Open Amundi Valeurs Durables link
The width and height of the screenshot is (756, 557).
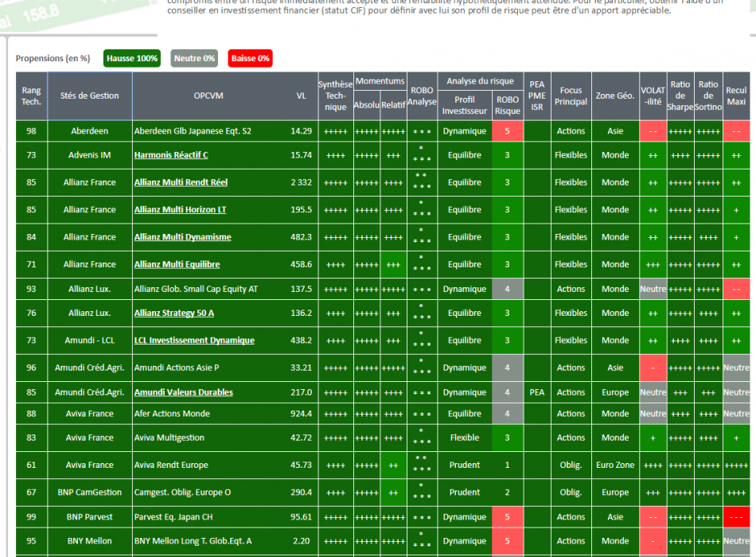183,392
